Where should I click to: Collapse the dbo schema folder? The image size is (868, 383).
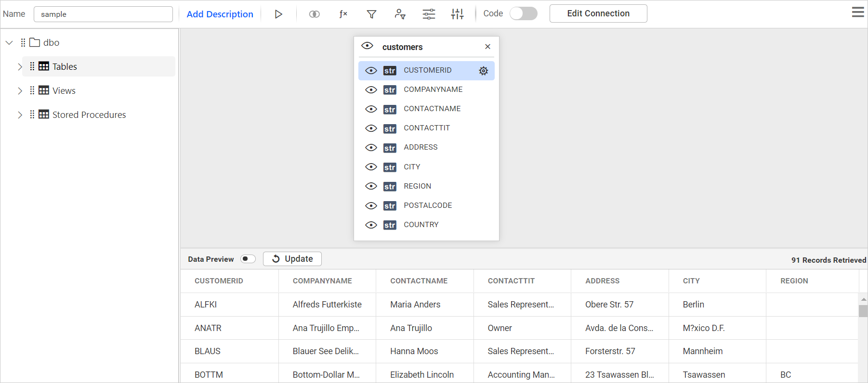[x=9, y=43]
